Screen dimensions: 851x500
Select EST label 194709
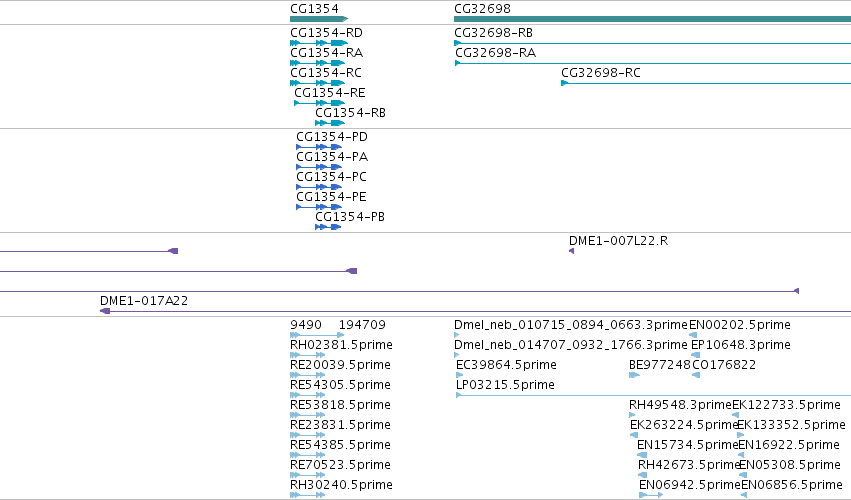click(x=362, y=325)
